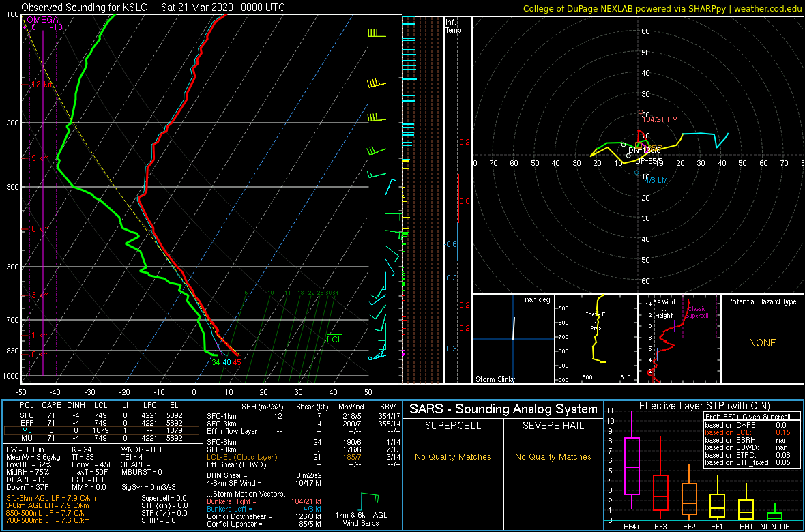Click the green NONTOR box plot
The width and height of the screenshot is (805, 532).
pyautogui.click(x=776, y=513)
